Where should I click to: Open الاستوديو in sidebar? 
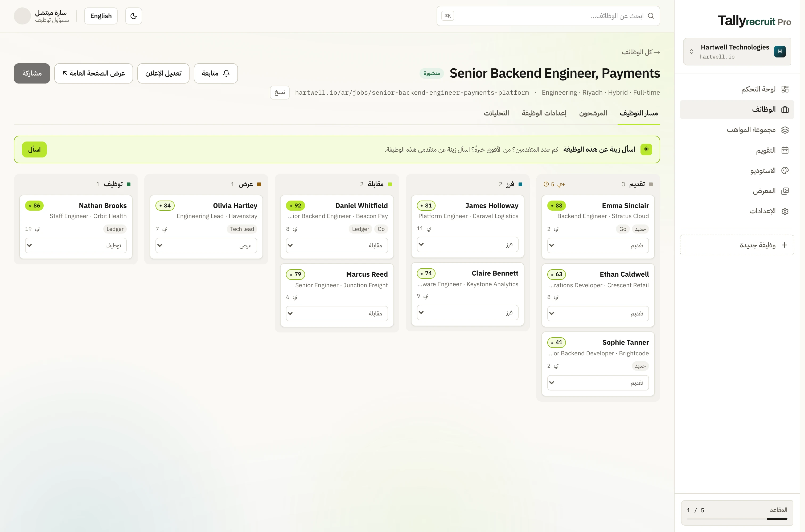737,171
